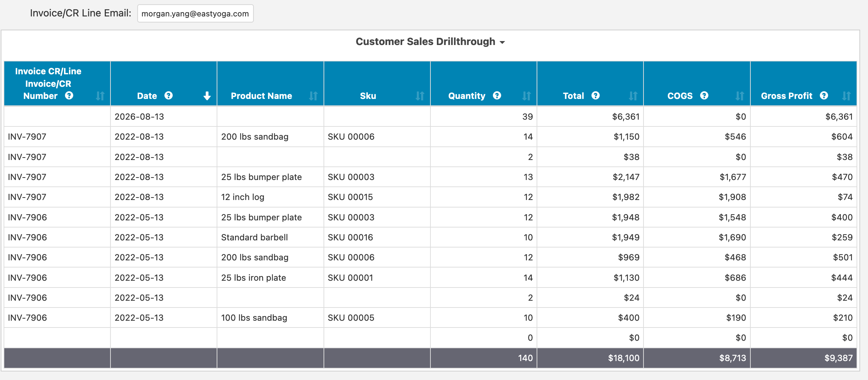Sort the Product Name column
The image size is (868, 380).
tap(312, 96)
